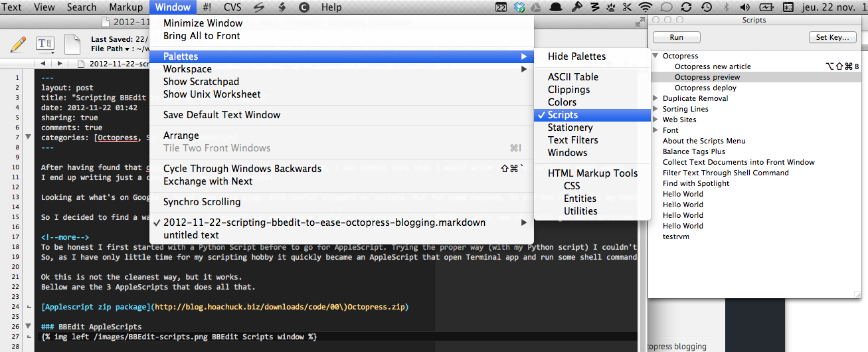
Task: Click the Set Key… button
Action: pyautogui.click(x=832, y=37)
